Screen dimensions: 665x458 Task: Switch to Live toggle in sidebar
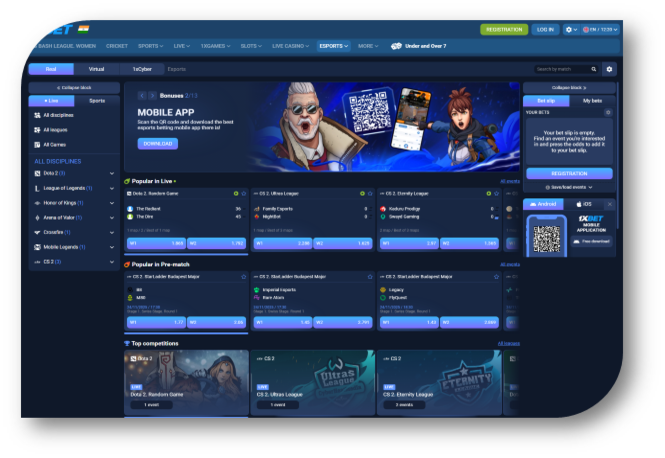click(x=51, y=101)
